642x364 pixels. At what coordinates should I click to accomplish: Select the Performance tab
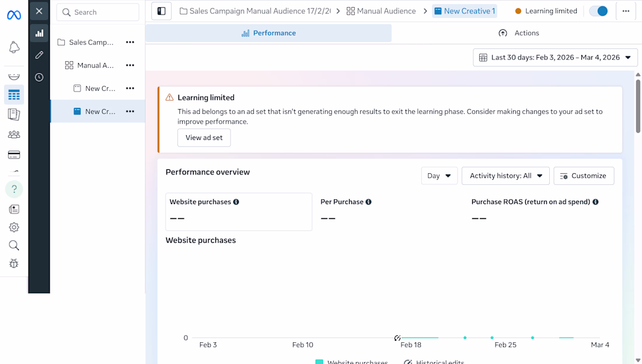pos(268,33)
